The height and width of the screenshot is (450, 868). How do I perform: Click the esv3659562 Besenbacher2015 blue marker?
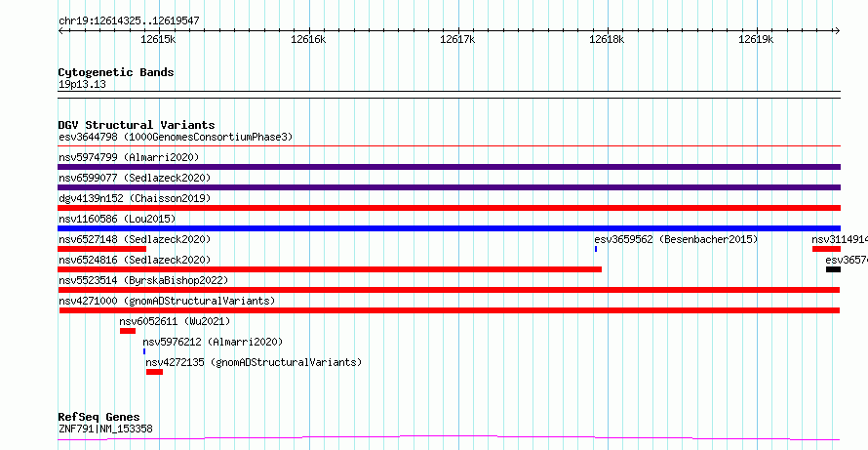pos(596,249)
